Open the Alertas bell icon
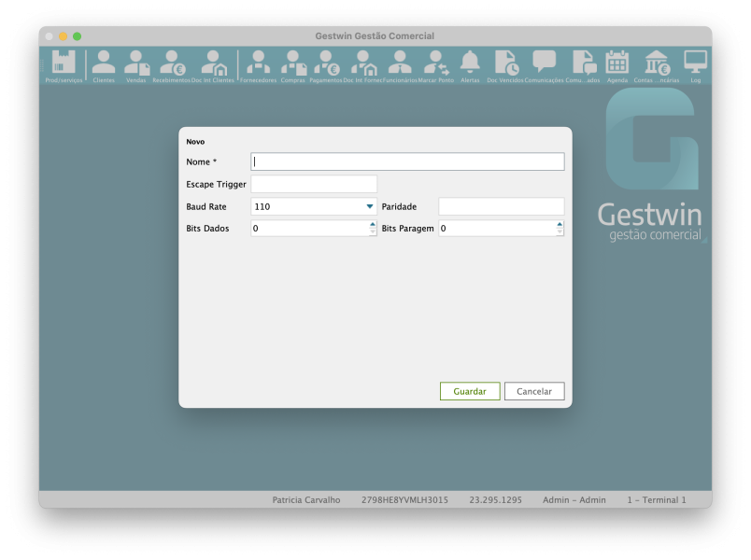This screenshot has height=560, width=751. pyautogui.click(x=470, y=65)
